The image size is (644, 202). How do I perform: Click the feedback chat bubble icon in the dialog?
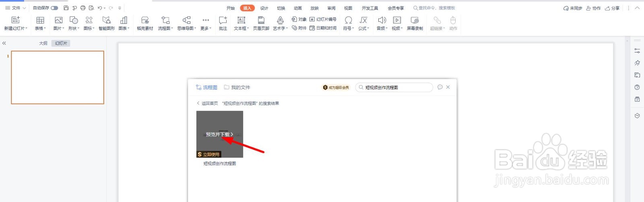440,87
